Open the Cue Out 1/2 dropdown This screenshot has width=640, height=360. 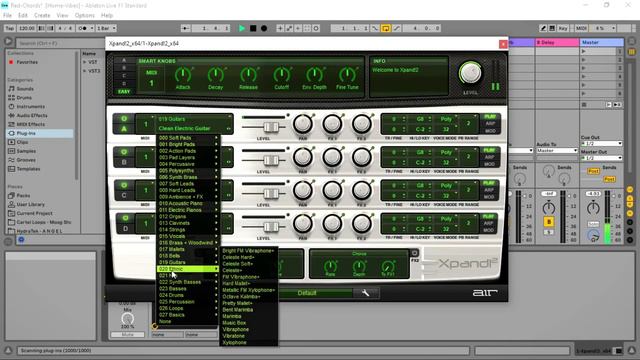point(602,144)
